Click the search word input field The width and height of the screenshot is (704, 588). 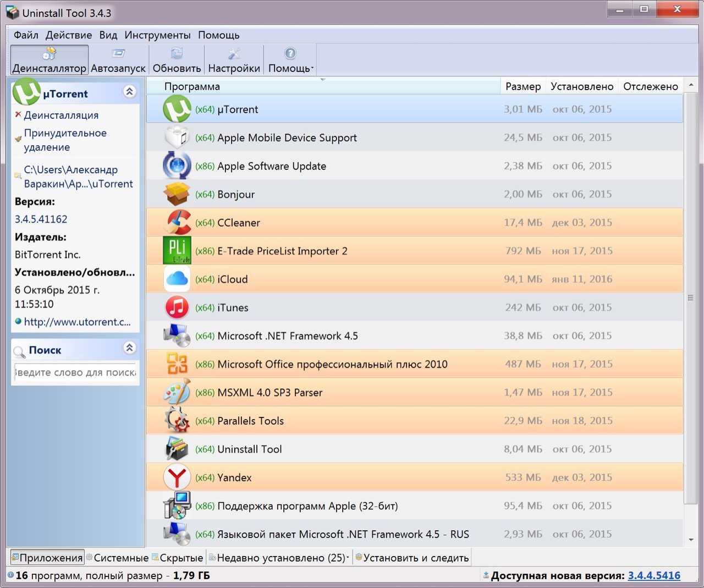tap(75, 372)
